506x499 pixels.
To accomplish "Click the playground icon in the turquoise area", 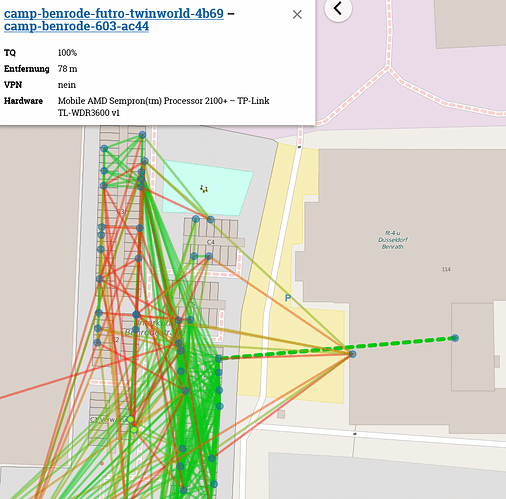I will pyautogui.click(x=204, y=189).
